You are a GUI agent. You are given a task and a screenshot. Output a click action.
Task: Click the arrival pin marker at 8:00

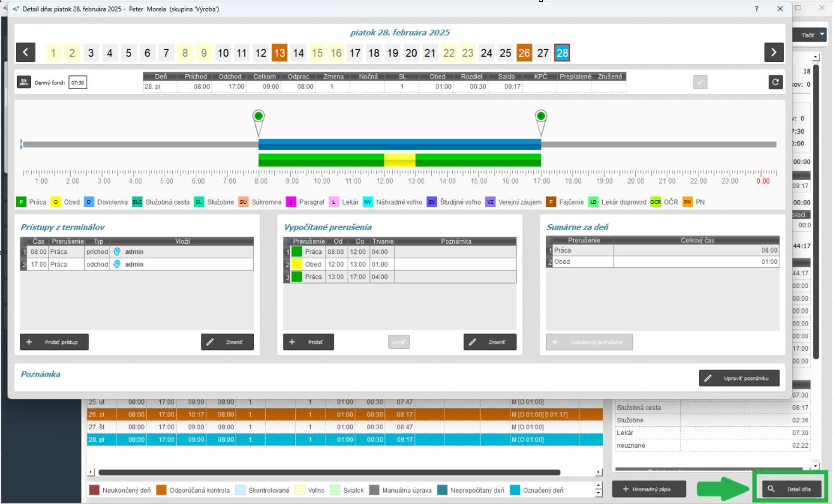click(x=258, y=117)
